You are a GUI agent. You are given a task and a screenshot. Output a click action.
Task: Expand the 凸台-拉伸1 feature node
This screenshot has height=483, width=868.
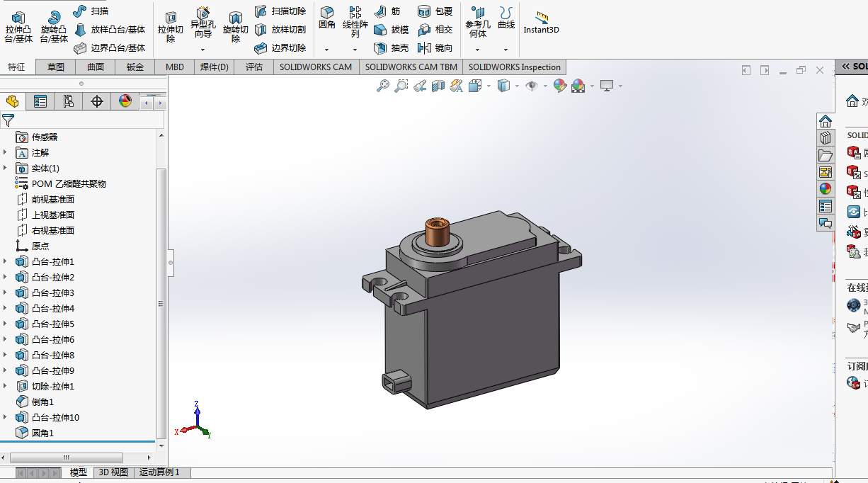6,261
